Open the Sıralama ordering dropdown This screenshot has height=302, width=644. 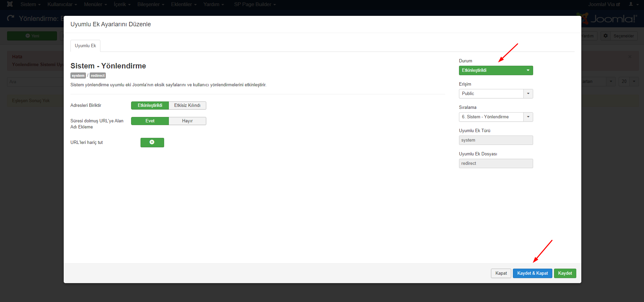pos(496,117)
